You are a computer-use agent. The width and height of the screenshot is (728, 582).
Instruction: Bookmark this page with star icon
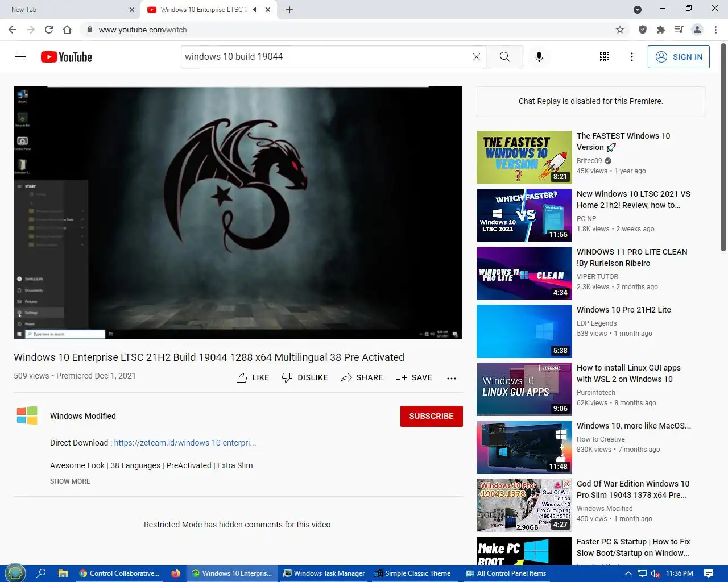coord(620,30)
